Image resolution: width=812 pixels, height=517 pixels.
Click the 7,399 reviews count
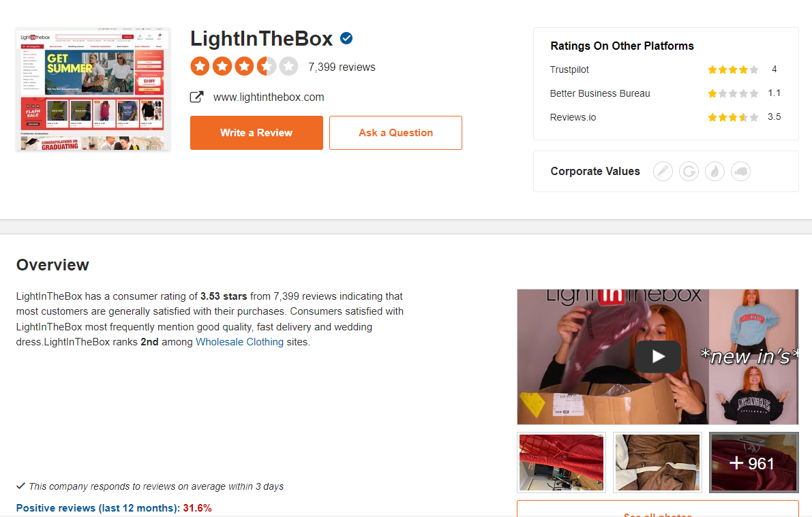(x=342, y=67)
